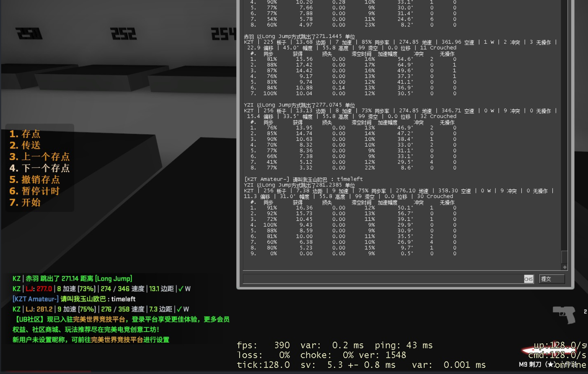Click chat line 赤羽 跳出了 271.14 距离
Viewport: 588px width, 374px height.
(x=72, y=279)
